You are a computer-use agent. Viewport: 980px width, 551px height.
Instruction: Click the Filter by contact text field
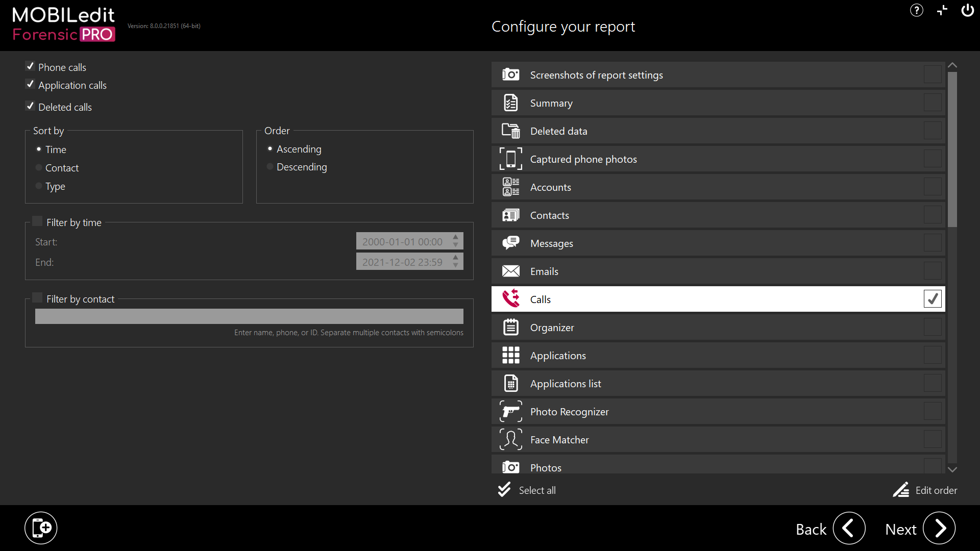click(249, 316)
